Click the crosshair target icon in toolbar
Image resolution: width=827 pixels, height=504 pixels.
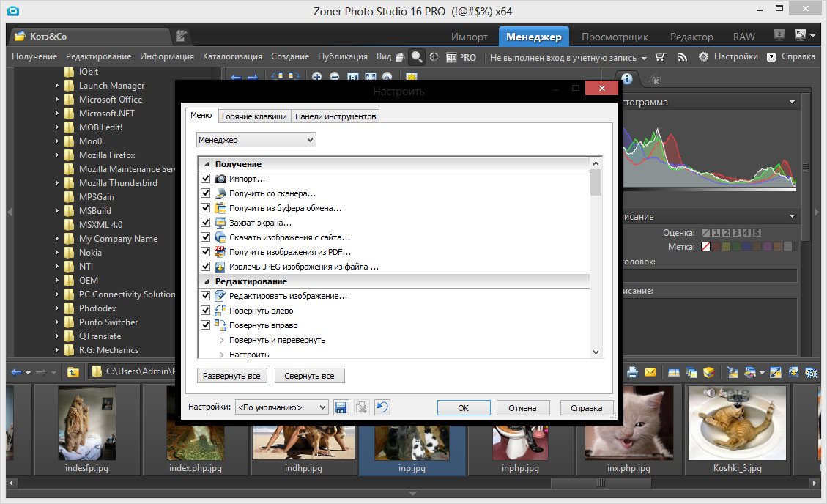[x=434, y=57]
